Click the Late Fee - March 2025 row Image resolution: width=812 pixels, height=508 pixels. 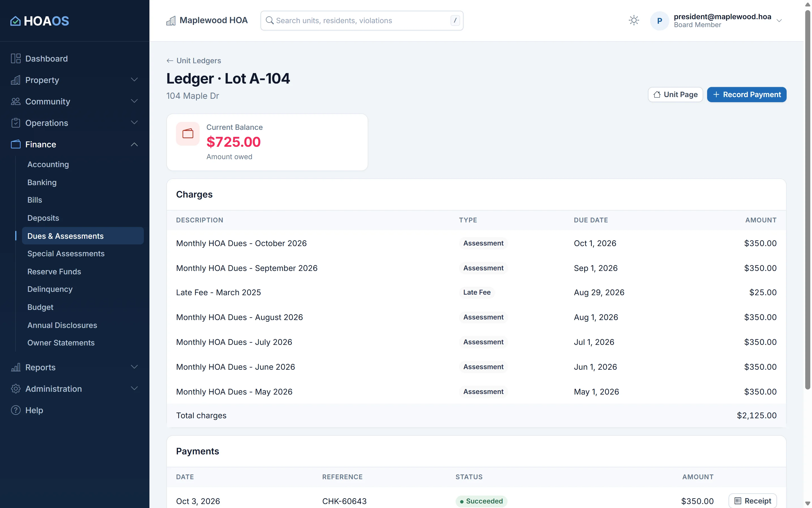(476, 293)
